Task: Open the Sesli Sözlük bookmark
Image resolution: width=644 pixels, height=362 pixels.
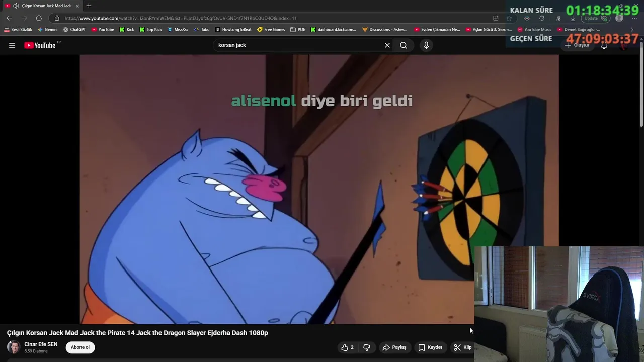Action: tap(18, 30)
